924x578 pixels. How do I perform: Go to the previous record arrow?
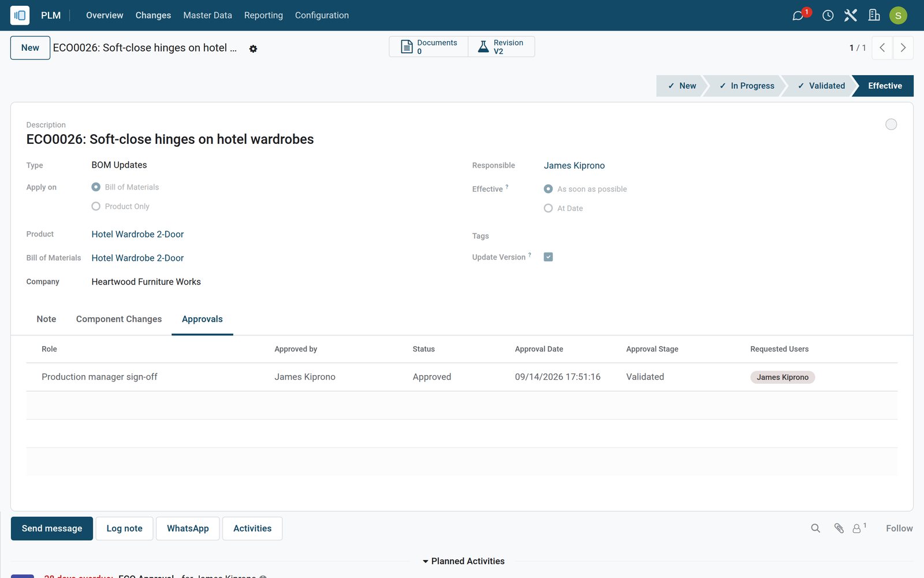(x=882, y=48)
